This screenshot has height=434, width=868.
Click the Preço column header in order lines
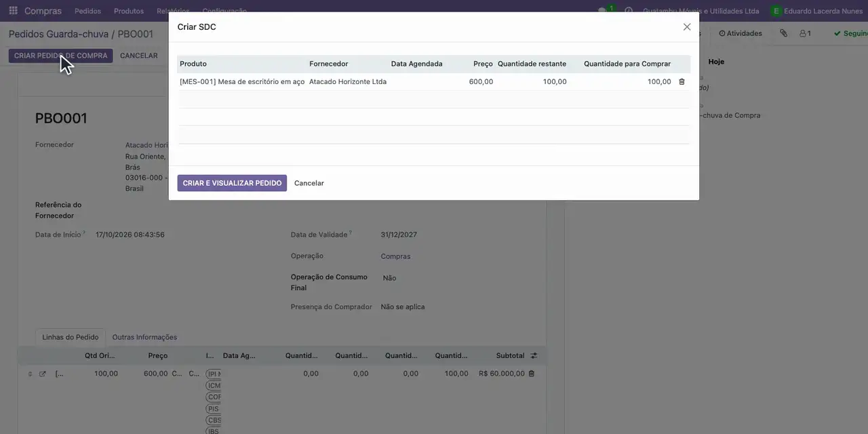[x=157, y=355]
